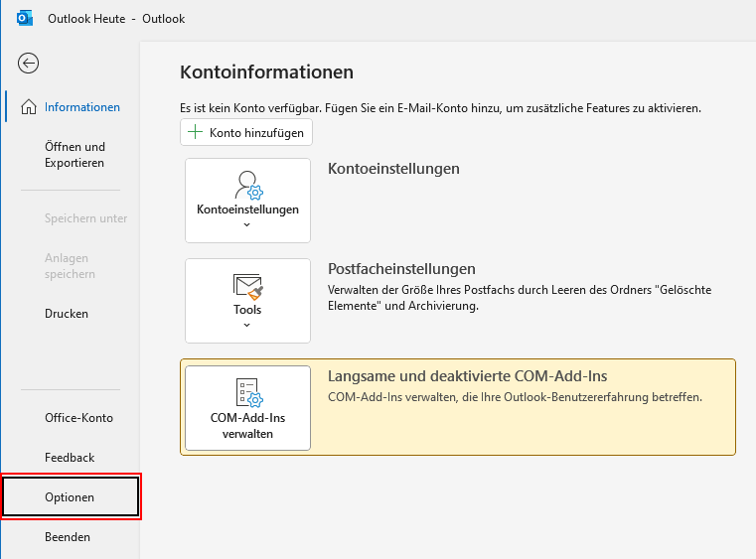
Task: Click the Kontoeinstellungen heading on the right
Action: (x=393, y=169)
